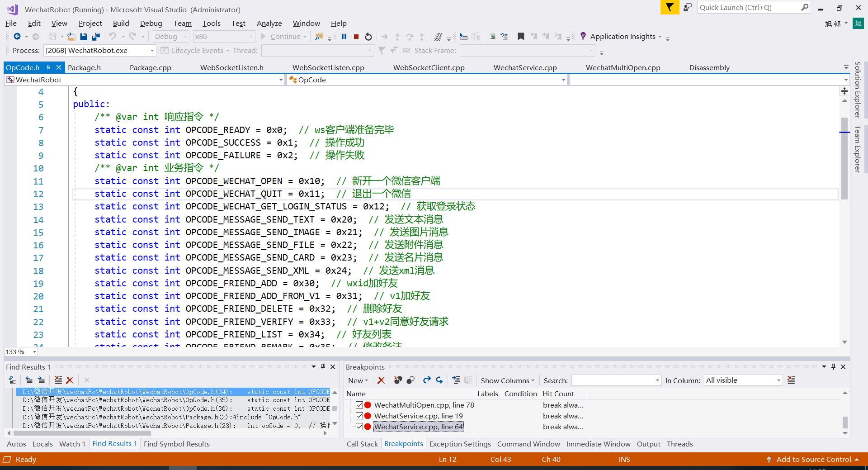Open the Solution Explorer side panel

point(858,90)
